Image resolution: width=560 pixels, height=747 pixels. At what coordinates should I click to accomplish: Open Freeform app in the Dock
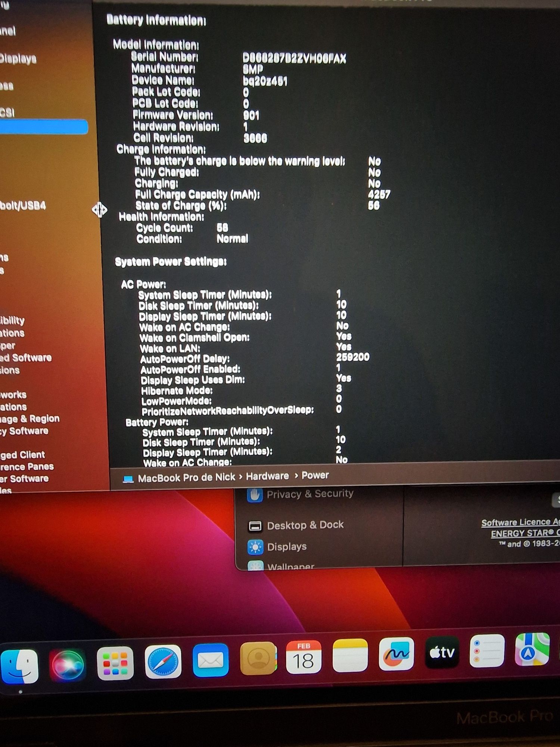[396, 654]
